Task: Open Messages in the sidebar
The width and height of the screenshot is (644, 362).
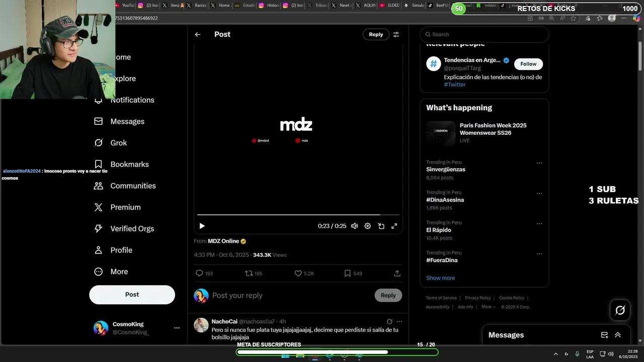Action: coord(119,122)
